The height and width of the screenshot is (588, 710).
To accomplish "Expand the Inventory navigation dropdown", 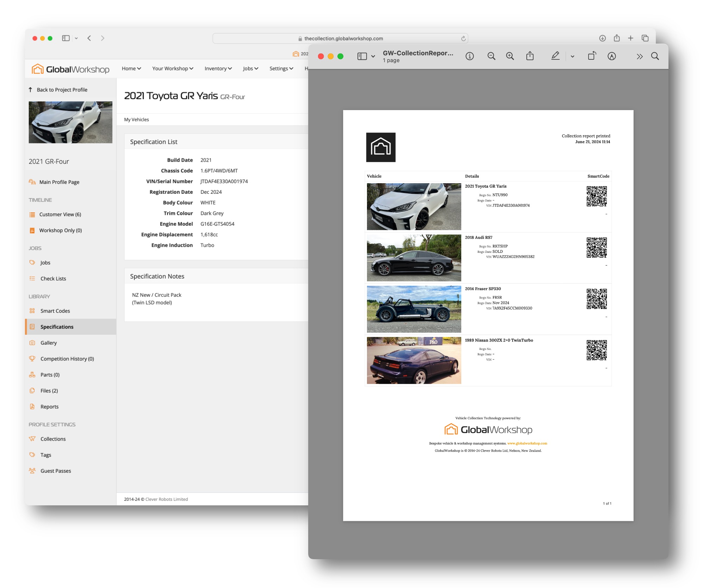I will pyautogui.click(x=219, y=68).
